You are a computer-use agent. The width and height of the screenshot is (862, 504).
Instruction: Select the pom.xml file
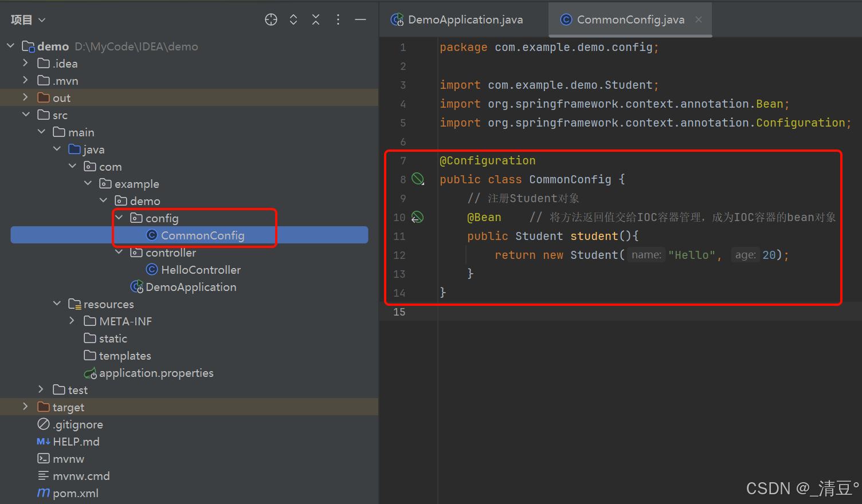pyautogui.click(x=76, y=493)
